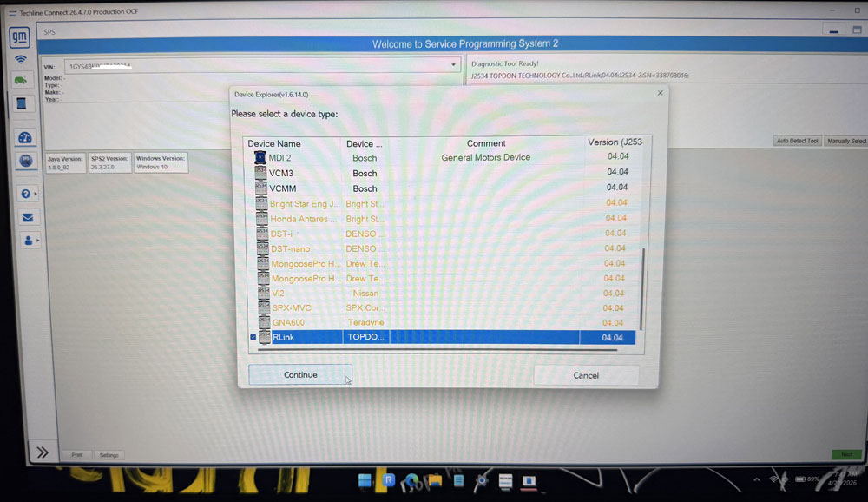Expand the user icon submenu arrow
This screenshot has width=868, height=502.
click(37, 241)
